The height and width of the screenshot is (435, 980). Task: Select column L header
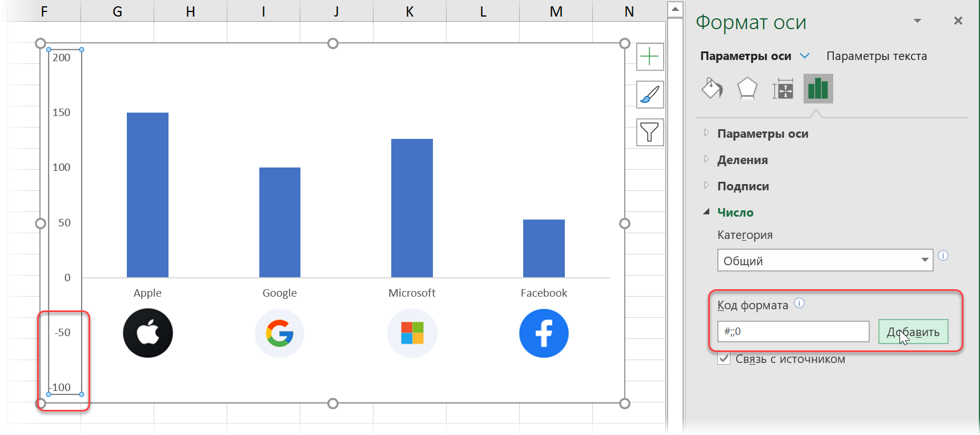tap(483, 11)
